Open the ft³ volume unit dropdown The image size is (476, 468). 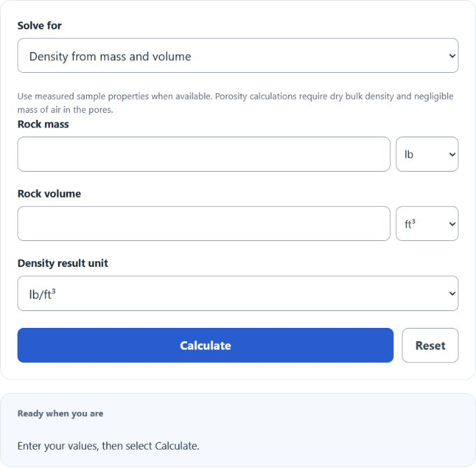(x=427, y=223)
